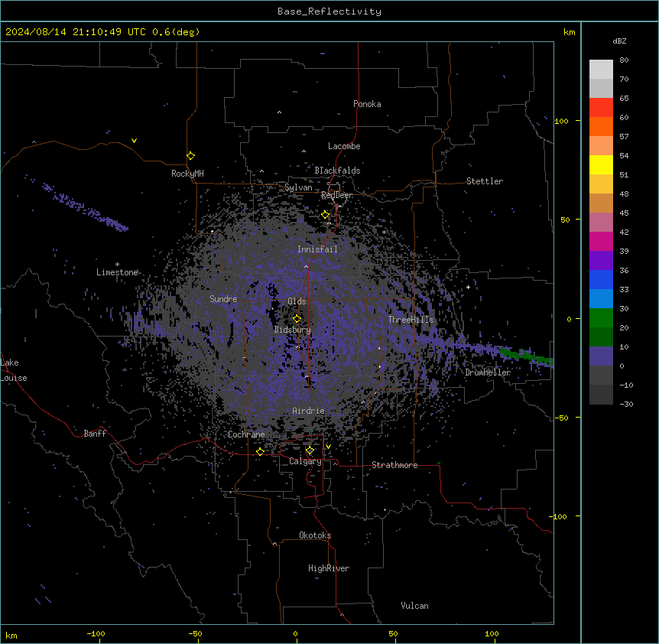659x644 pixels.
Task: Pick the white 70-80 dBZ legend swatch
Action: tap(601, 70)
